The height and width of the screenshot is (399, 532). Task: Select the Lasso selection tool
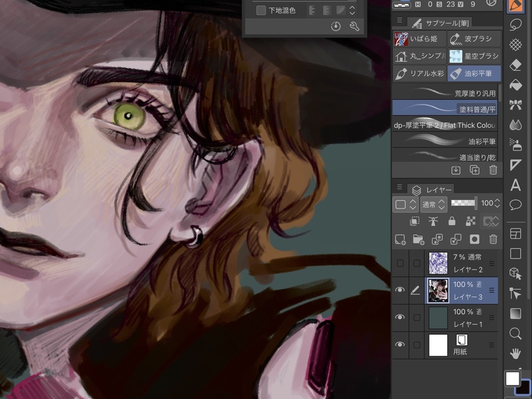pos(515,25)
